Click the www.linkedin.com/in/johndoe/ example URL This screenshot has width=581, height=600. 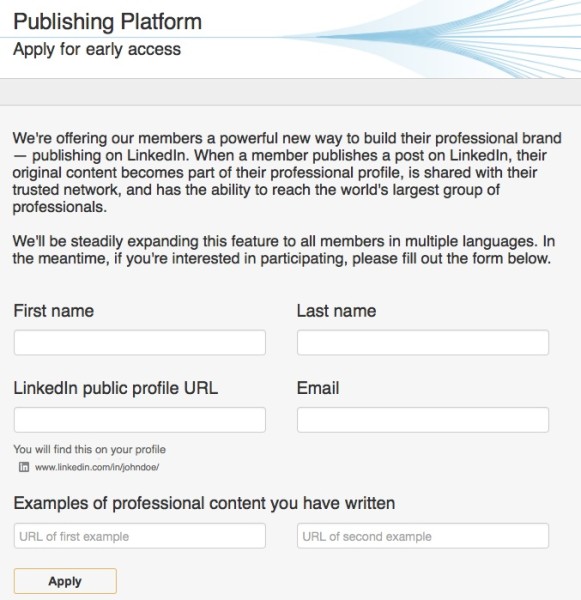97,467
